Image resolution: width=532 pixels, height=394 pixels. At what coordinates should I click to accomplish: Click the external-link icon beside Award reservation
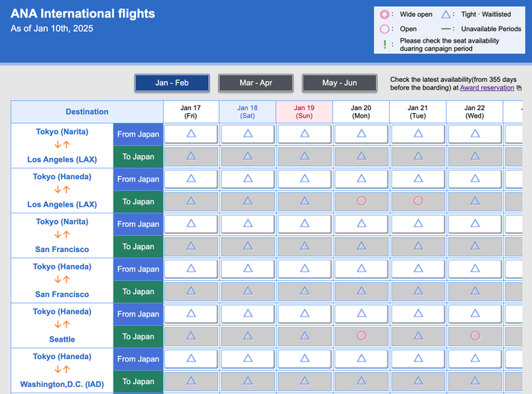point(519,88)
